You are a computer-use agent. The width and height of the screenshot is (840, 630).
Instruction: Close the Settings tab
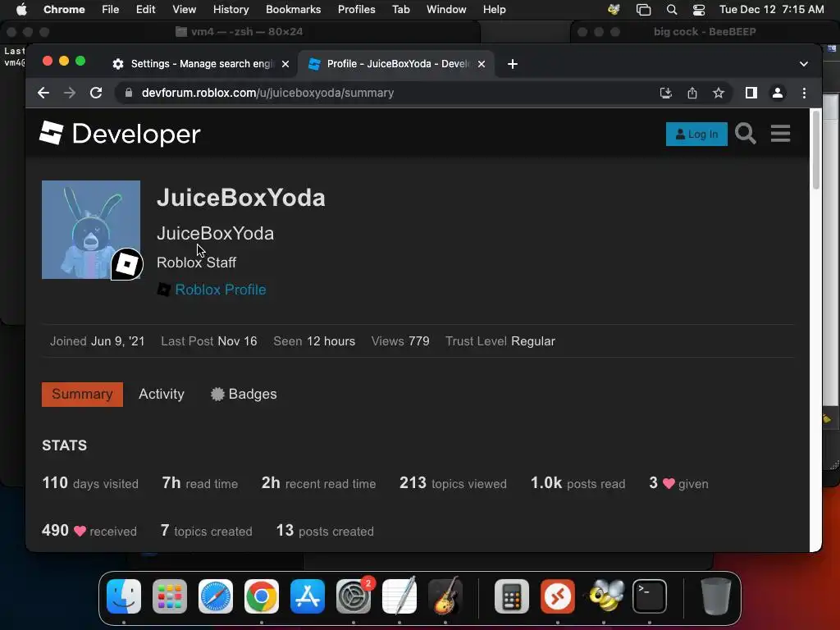[285, 64]
